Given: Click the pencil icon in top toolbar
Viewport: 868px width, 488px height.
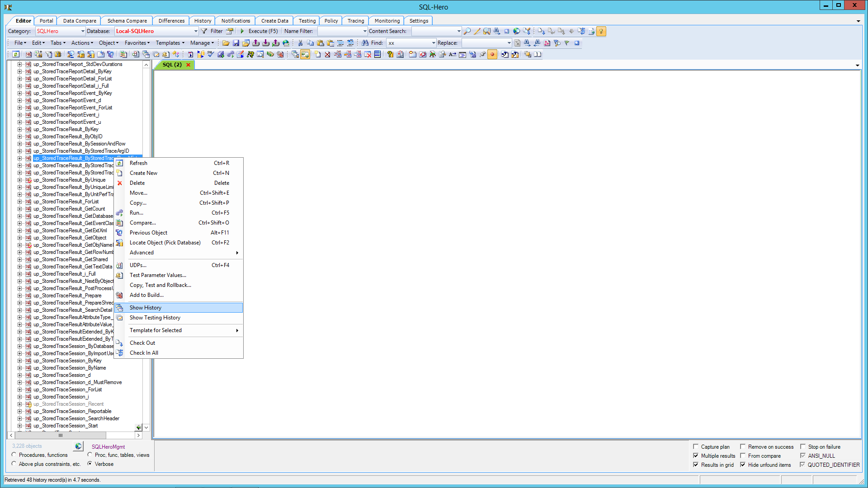Looking at the screenshot, I should pyautogui.click(x=477, y=31).
